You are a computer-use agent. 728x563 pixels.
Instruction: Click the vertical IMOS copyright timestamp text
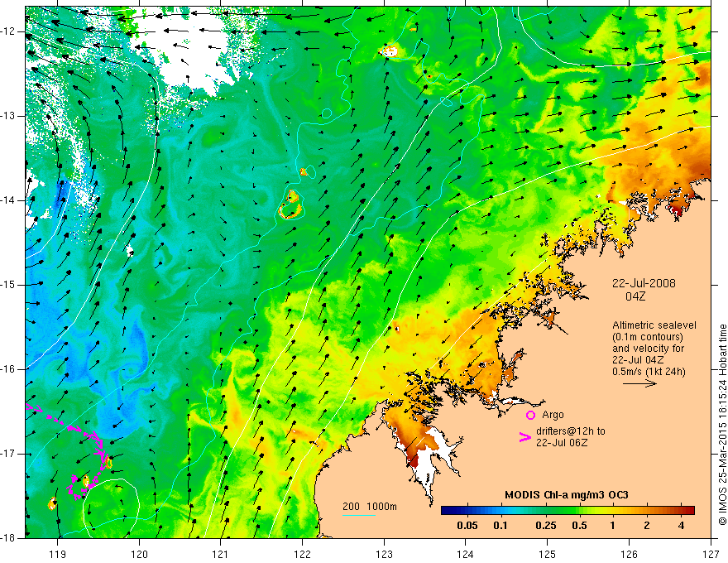[722, 425]
